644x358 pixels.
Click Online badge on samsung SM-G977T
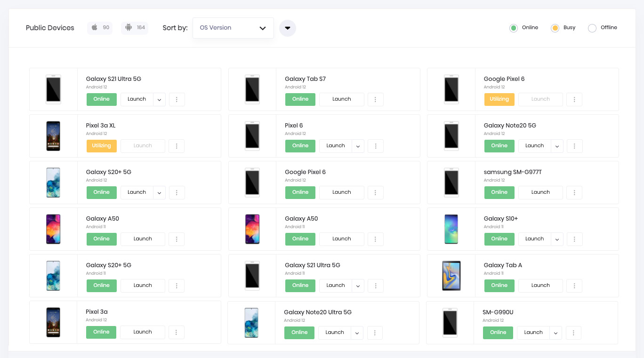click(499, 192)
